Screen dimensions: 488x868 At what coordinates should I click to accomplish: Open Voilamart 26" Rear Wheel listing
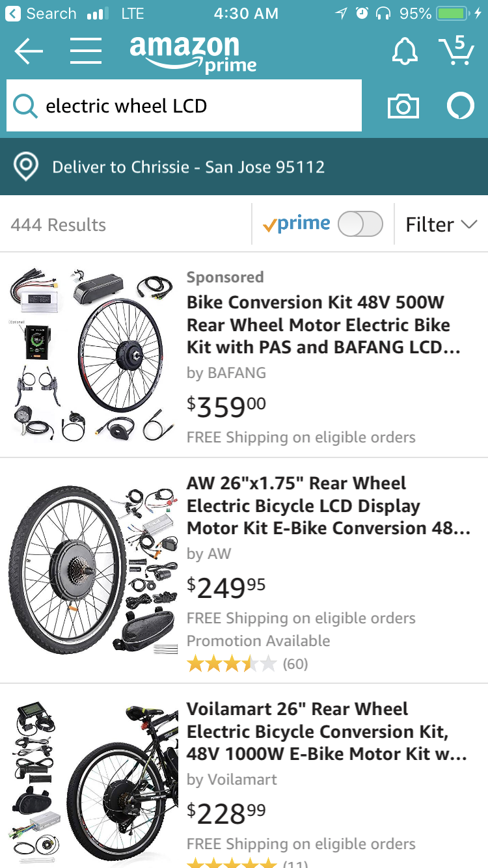coord(327,731)
